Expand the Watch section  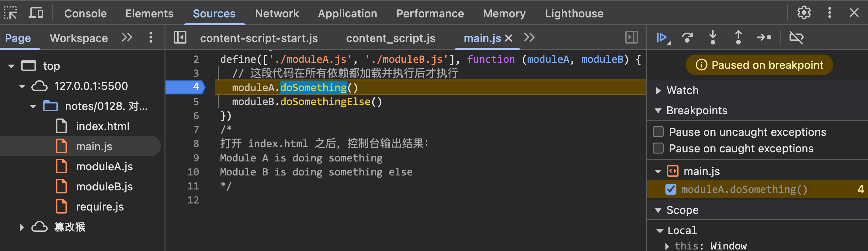tap(658, 90)
